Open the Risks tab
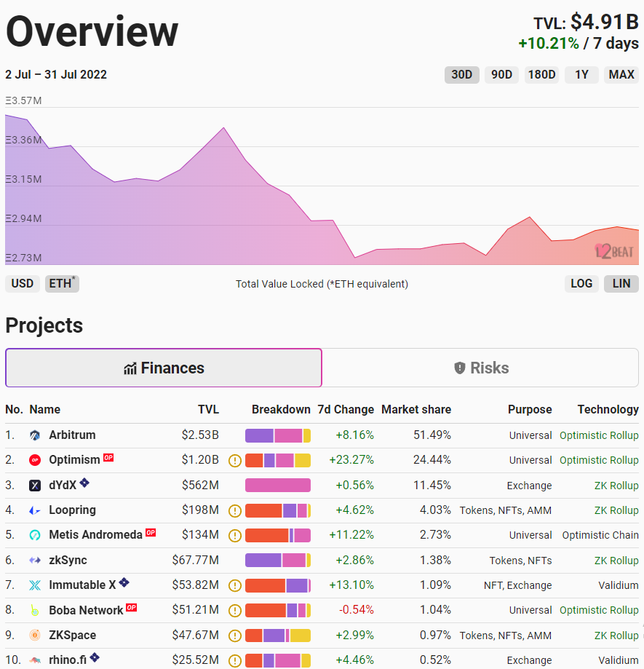 [482, 368]
